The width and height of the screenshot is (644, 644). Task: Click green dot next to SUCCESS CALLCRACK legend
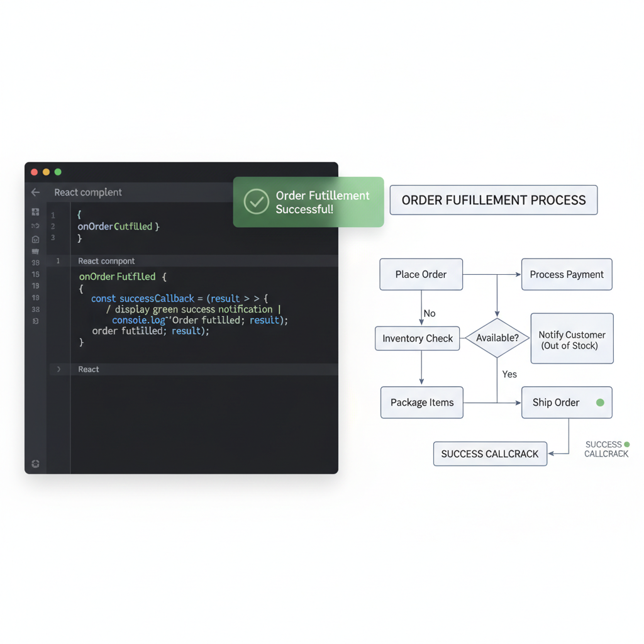click(x=627, y=445)
